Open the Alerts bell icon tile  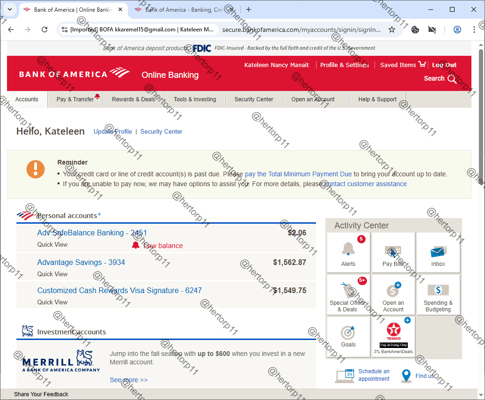(x=348, y=252)
